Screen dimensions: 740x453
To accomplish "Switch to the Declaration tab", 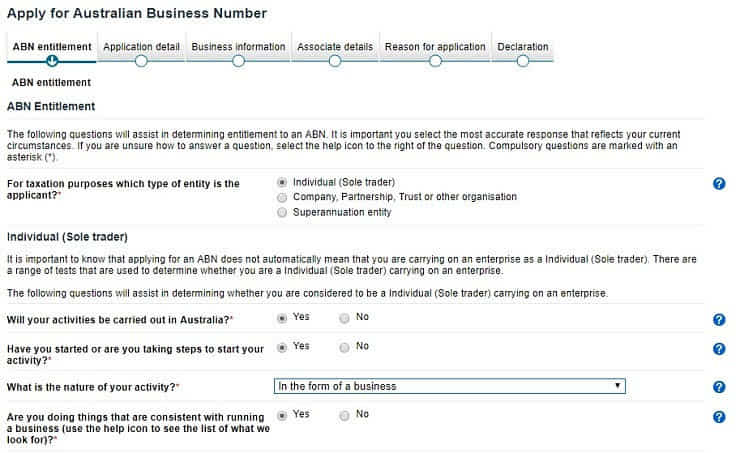I will [522, 47].
